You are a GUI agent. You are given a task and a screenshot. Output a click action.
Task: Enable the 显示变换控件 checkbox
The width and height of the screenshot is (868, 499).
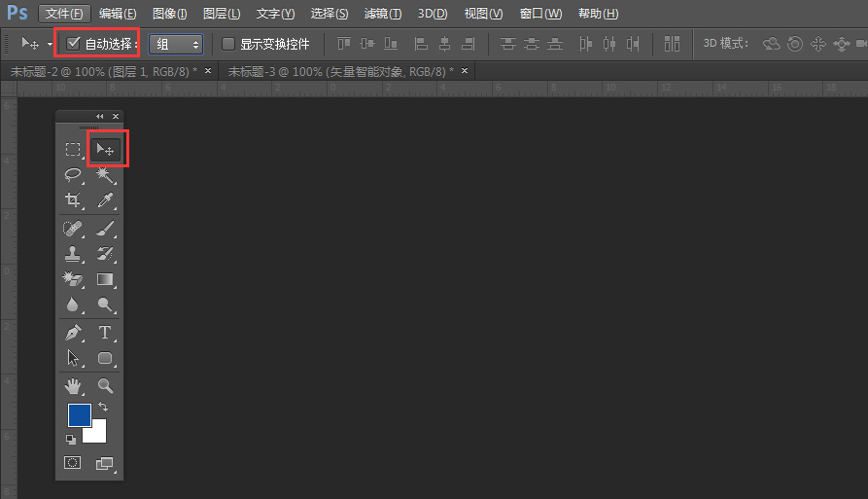tap(228, 44)
